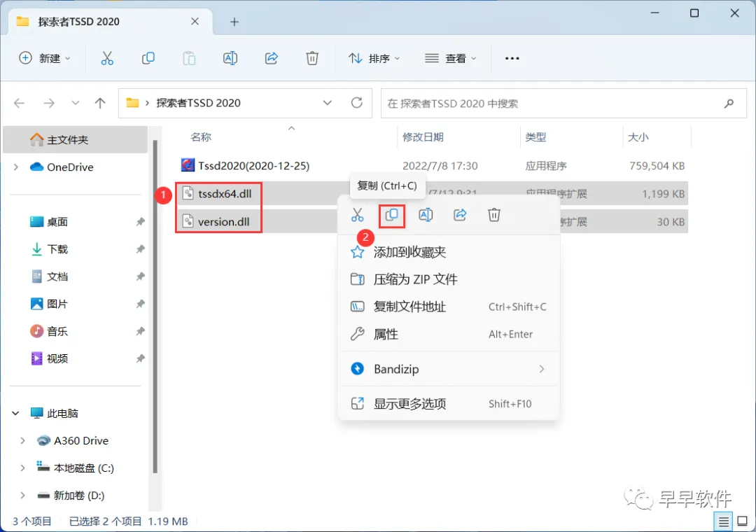756x532 pixels.
Task: Click the 探索者TSSD 2020 path in the address bar
Action: point(198,103)
